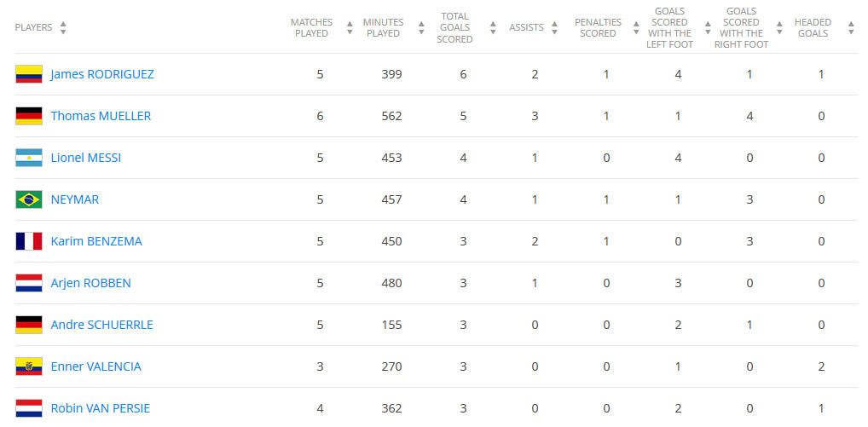Viewport: 868px width, 427px height.
Task: Click the Headed Goals sort arrows
Action: 851,28
